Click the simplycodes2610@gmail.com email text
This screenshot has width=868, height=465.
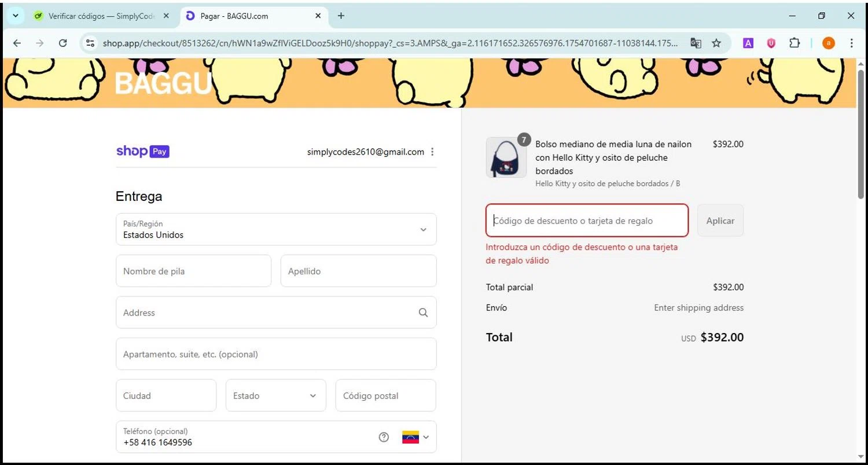(x=366, y=152)
